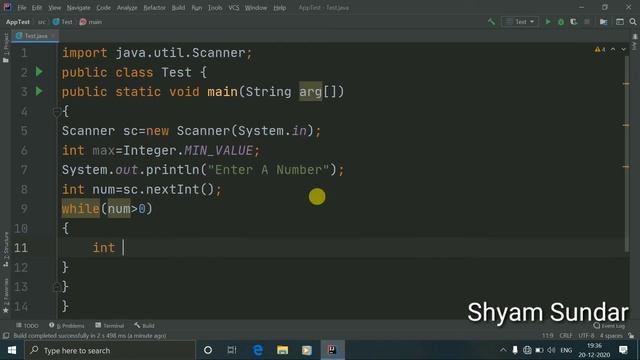Open the Favorites tool window sidebar tab

6,296
